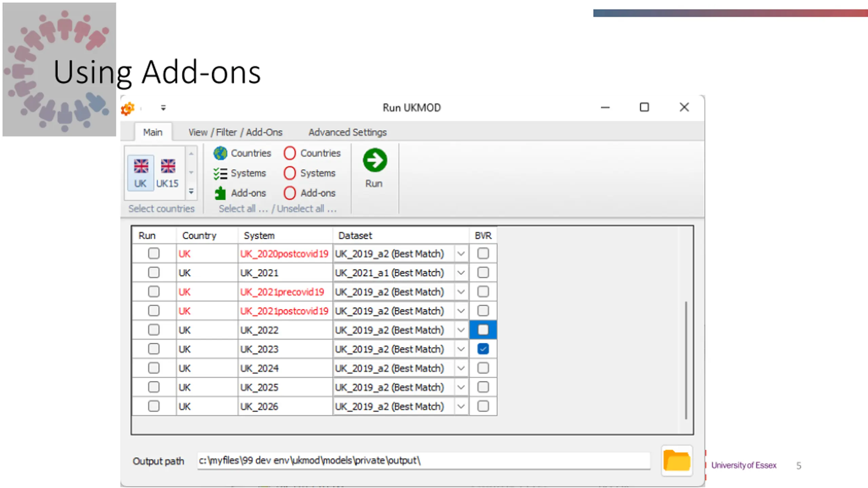Open the Advanced Settings tab
This screenshot has width=868, height=488.
348,132
